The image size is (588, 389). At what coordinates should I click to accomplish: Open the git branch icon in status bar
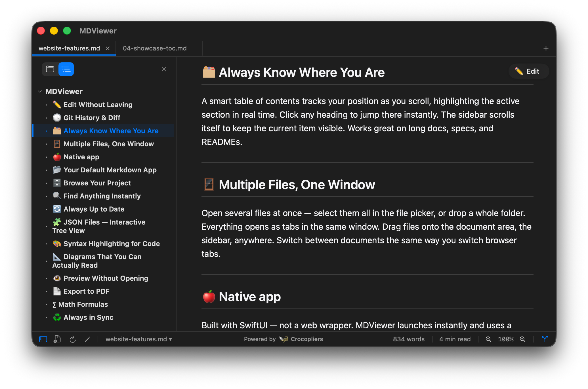(545, 339)
